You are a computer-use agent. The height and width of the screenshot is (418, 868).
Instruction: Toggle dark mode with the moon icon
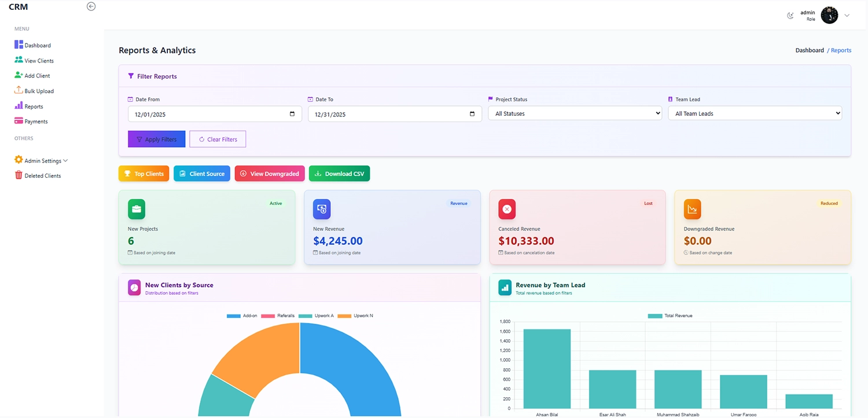coord(790,16)
